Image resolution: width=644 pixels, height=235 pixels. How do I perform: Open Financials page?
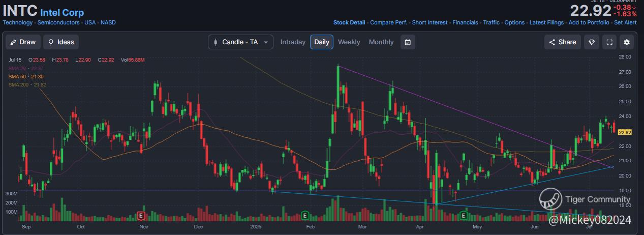click(465, 22)
